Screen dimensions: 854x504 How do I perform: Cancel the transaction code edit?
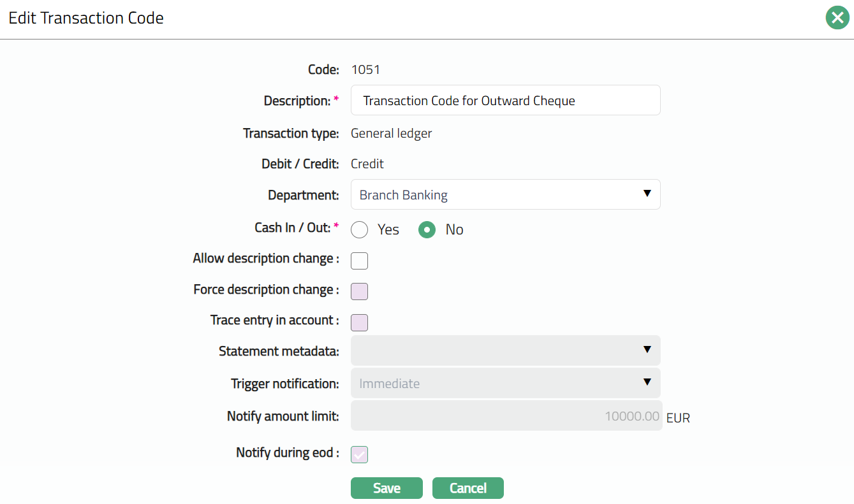467,488
